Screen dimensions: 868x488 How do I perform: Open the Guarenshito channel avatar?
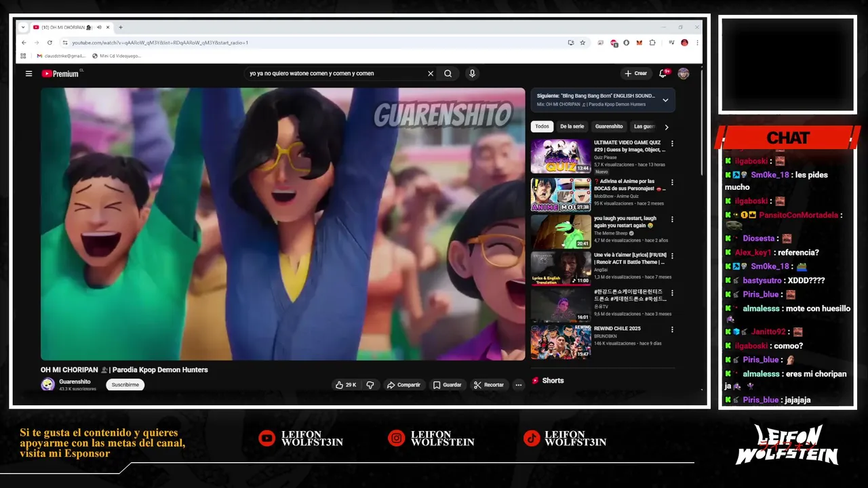click(x=47, y=384)
